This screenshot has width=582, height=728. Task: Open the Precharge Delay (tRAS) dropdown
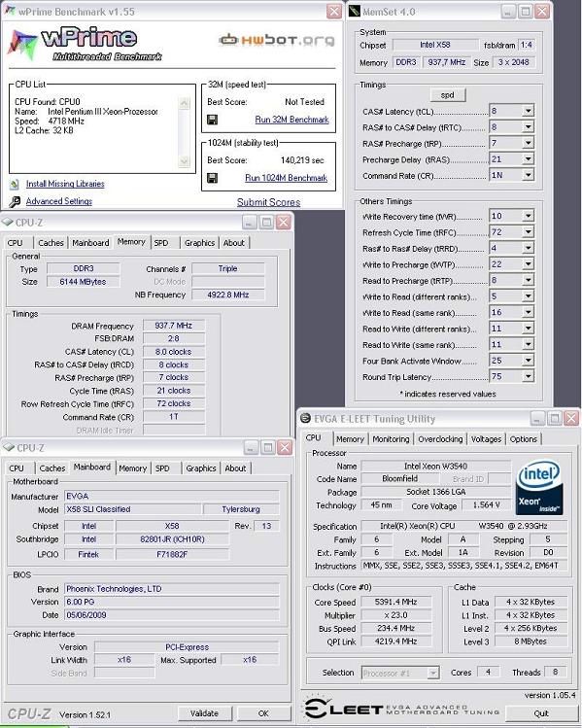pos(528,159)
